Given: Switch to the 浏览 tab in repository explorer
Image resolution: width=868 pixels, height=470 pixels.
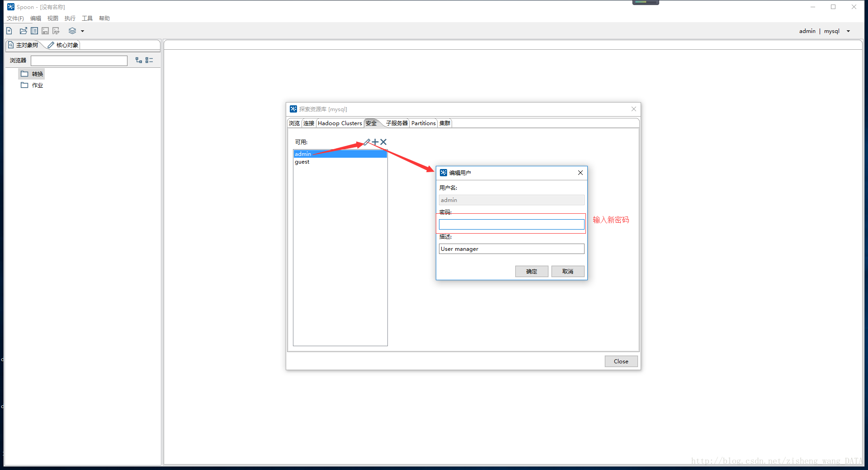Looking at the screenshot, I should (294, 123).
